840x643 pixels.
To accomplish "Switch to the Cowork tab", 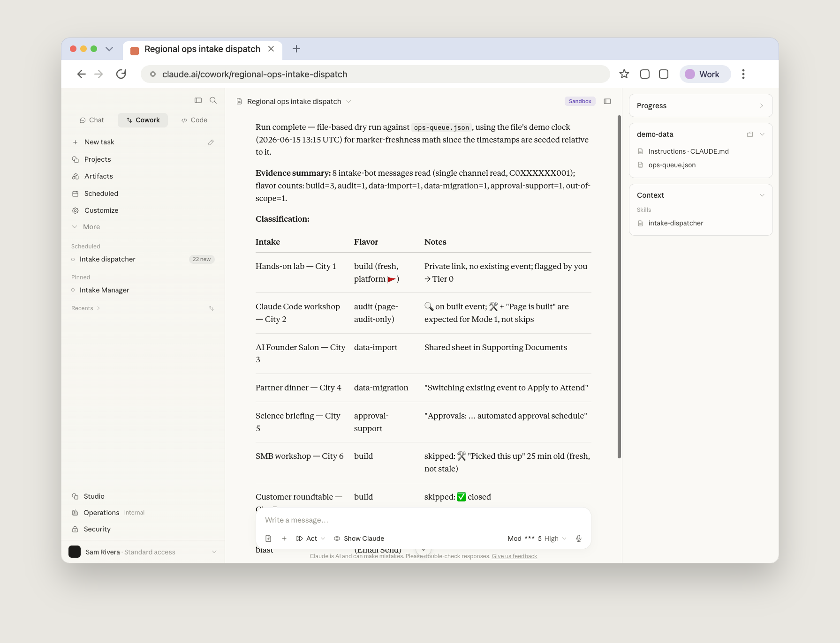I will (143, 120).
